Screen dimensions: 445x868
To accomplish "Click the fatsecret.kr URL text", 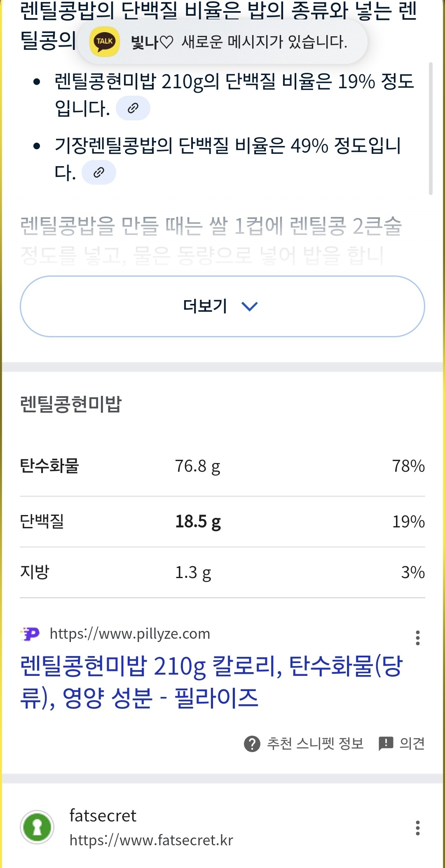I will pos(151,840).
